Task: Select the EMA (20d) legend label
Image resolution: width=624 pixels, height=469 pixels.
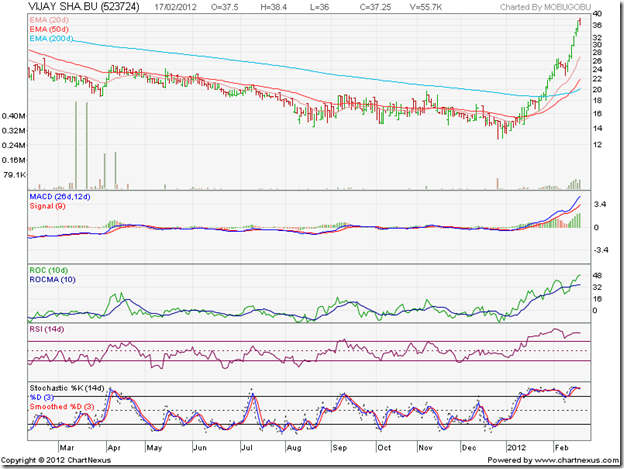Action: (x=47, y=20)
